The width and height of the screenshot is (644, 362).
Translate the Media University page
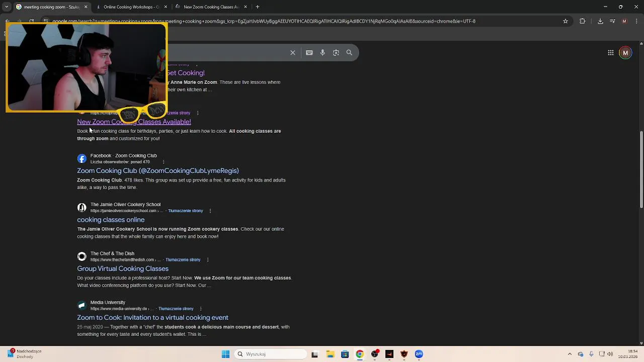pos(176,309)
